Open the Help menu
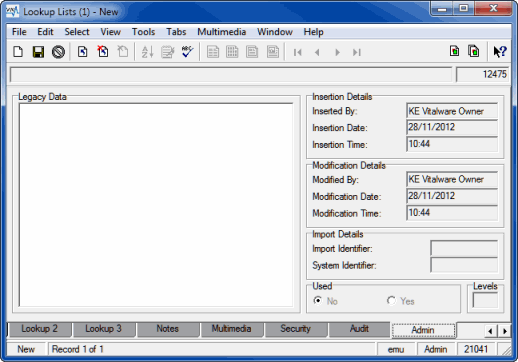Screen dimensions: 518x362 (314, 32)
